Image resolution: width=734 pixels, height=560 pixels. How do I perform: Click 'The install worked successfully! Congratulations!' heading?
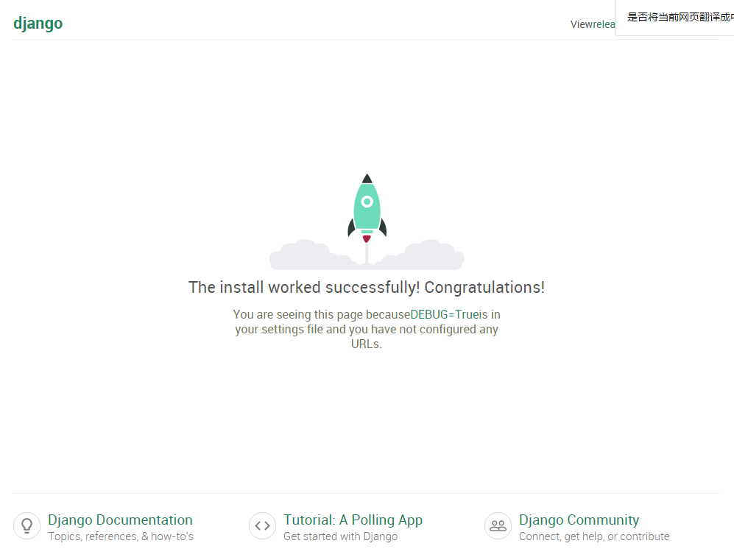(x=367, y=287)
